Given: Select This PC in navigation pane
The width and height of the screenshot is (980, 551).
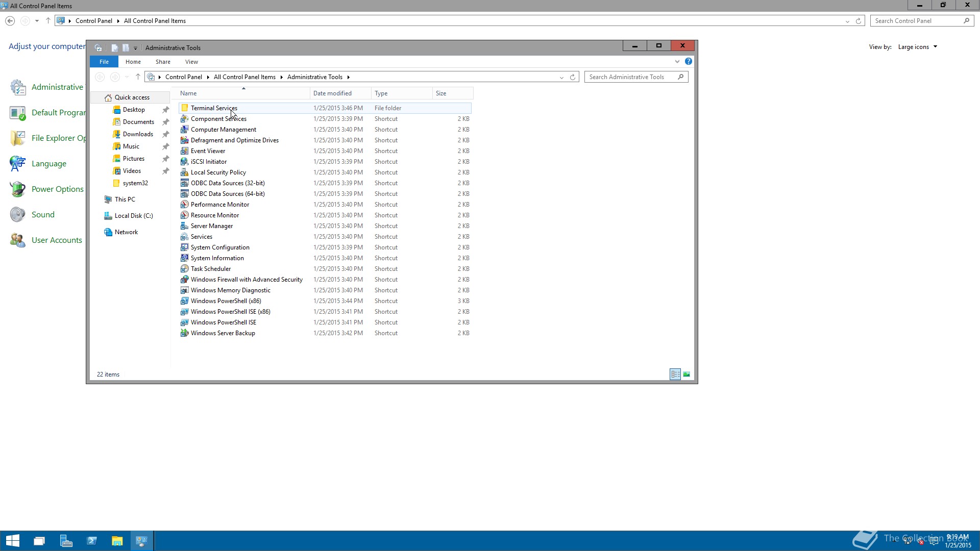Looking at the screenshot, I should coord(125,199).
